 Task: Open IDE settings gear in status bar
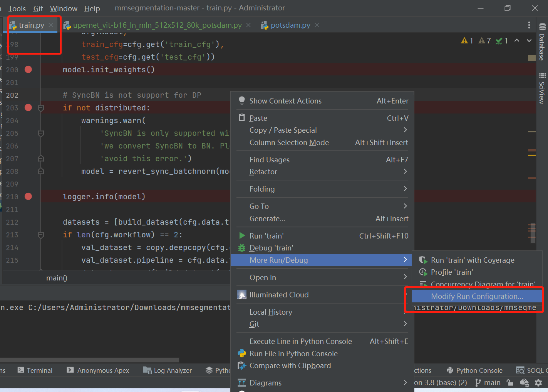pos(538,383)
